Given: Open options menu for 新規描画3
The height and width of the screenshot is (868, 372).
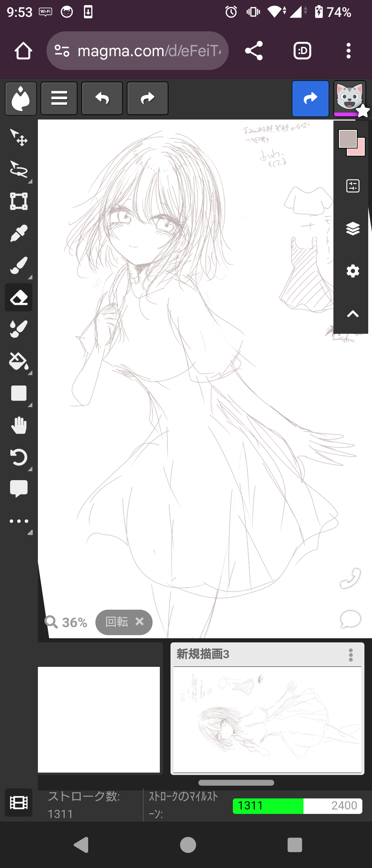Looking at the screenshot, I should tap(351, 655).
